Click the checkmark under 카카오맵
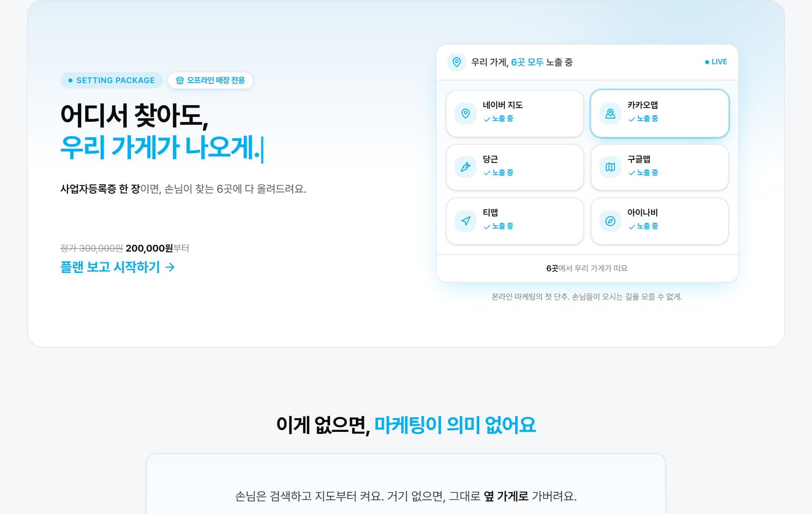The width and height of the screenshot is (812, 514). click(x=631, y=119)
